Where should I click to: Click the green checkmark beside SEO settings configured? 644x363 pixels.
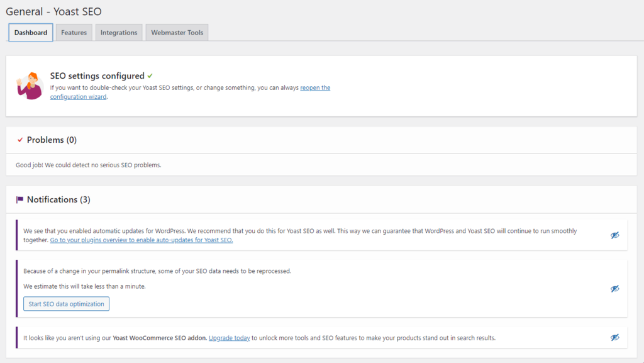click(x=149, y=75)
